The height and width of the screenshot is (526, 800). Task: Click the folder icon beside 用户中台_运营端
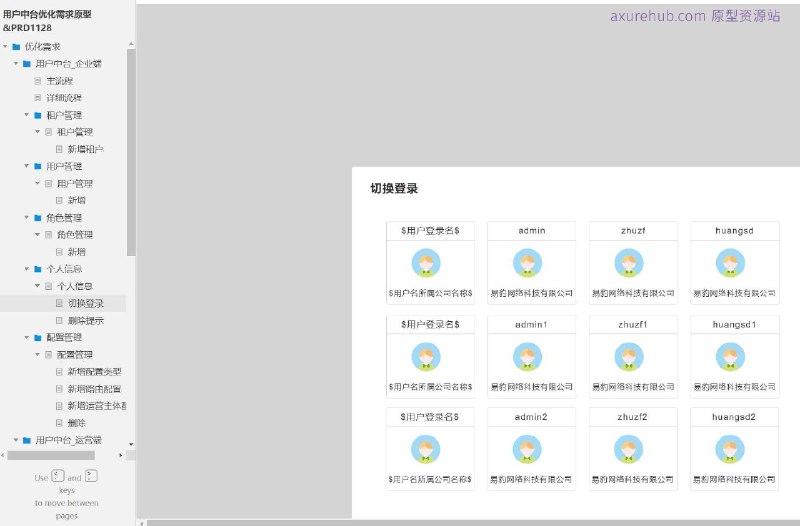27,440
